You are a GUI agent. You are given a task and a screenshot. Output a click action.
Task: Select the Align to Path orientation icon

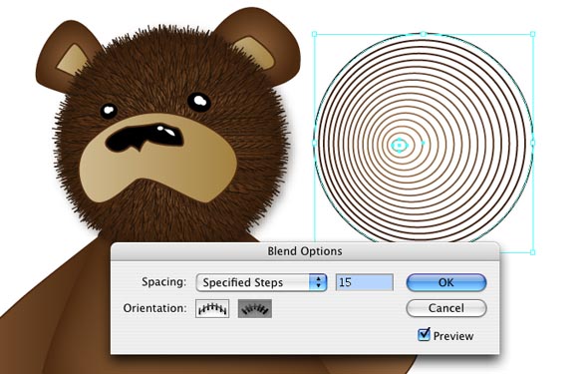point(255,309)
